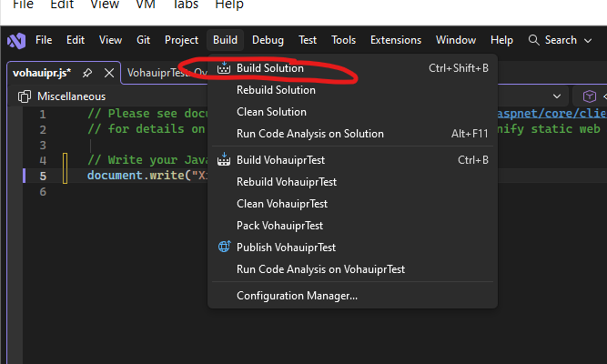607x364 pixels.
Task: Select Pack VohauiprTest
Action: click(279, 226)
